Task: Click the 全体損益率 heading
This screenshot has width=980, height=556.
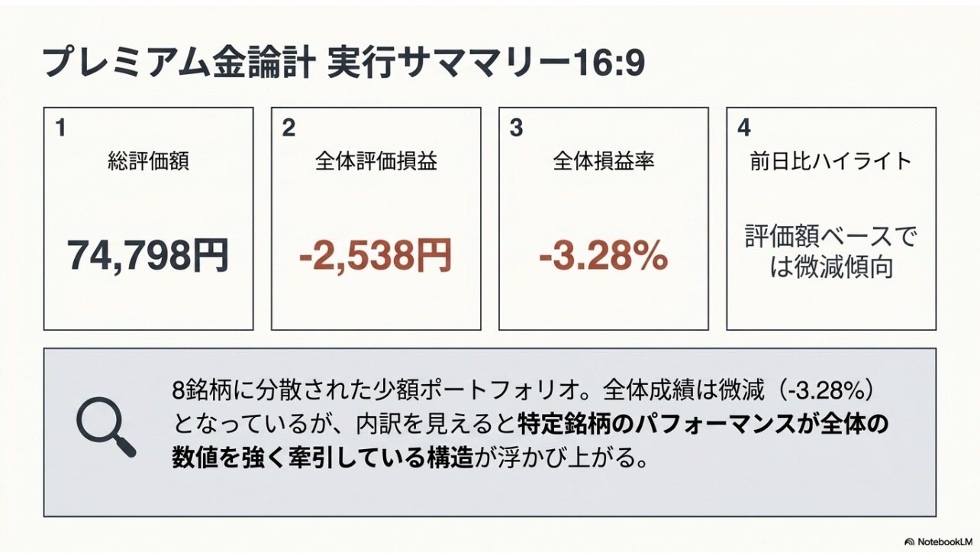Action: [x=604, y=160]
